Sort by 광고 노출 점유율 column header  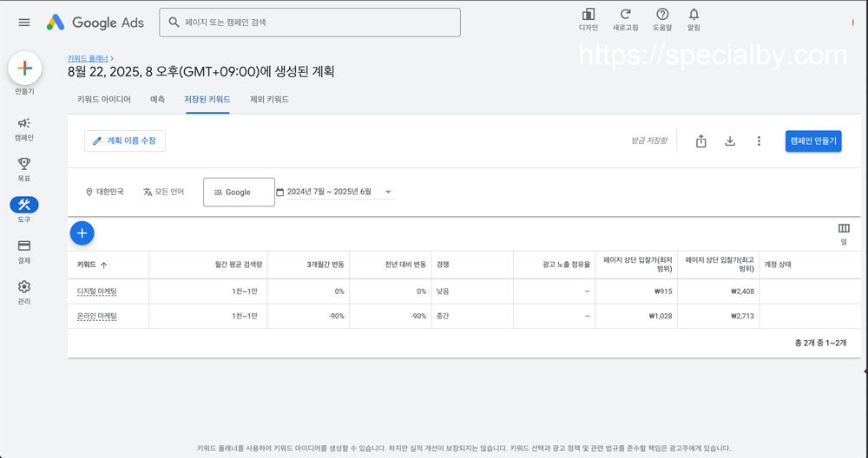coord(566,265)
